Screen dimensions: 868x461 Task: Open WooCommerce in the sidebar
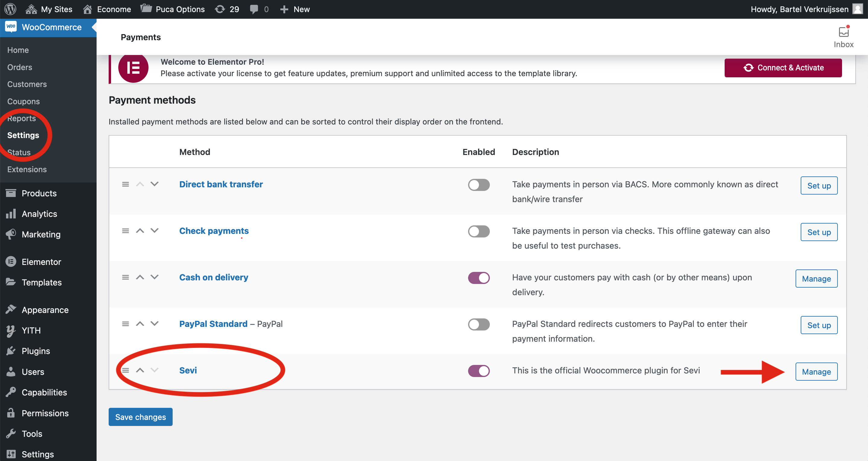[x=48, y=27]
